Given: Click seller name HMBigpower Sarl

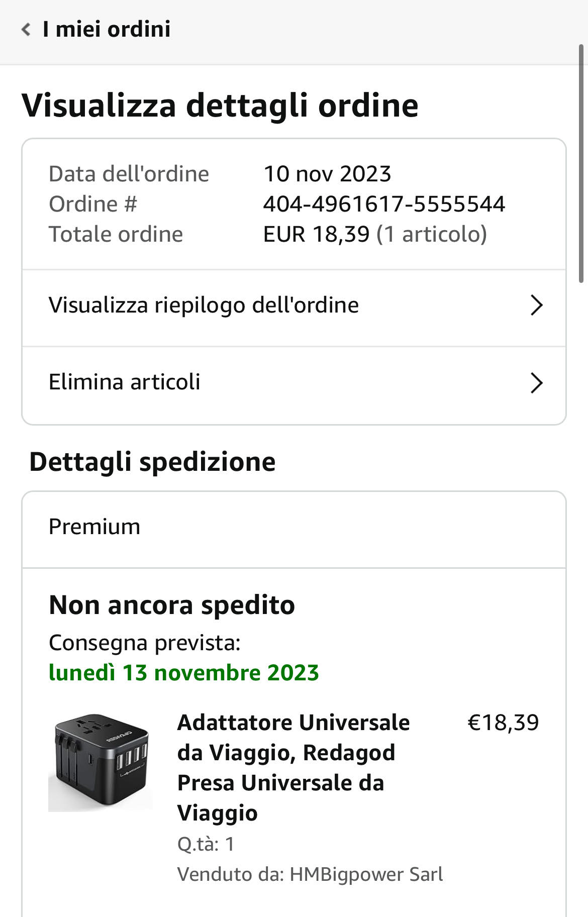Looking at the screenshot, I should point(366,874).
